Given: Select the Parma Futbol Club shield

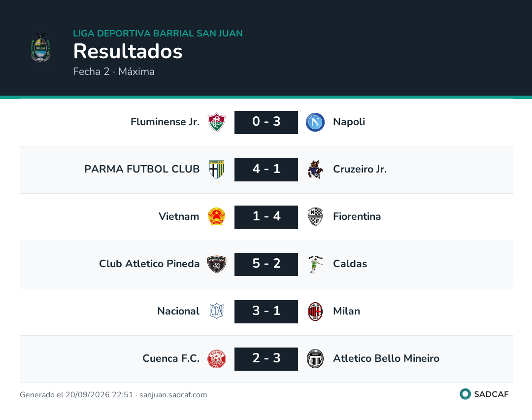Looking at the screenshot, I should 216,170.
